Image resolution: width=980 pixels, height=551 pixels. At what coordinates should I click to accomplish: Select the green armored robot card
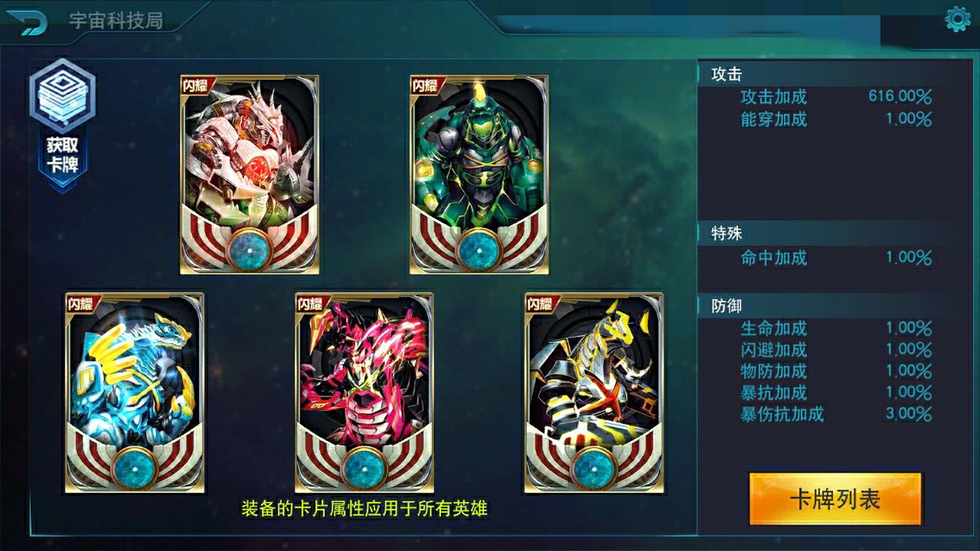tap(479, 174)
